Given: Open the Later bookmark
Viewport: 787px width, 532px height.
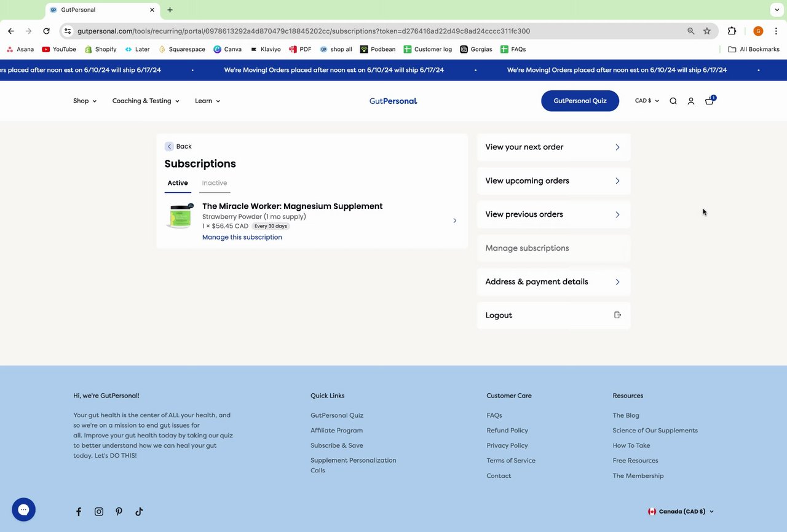Looking at the screenshot, I should (137, 49).
